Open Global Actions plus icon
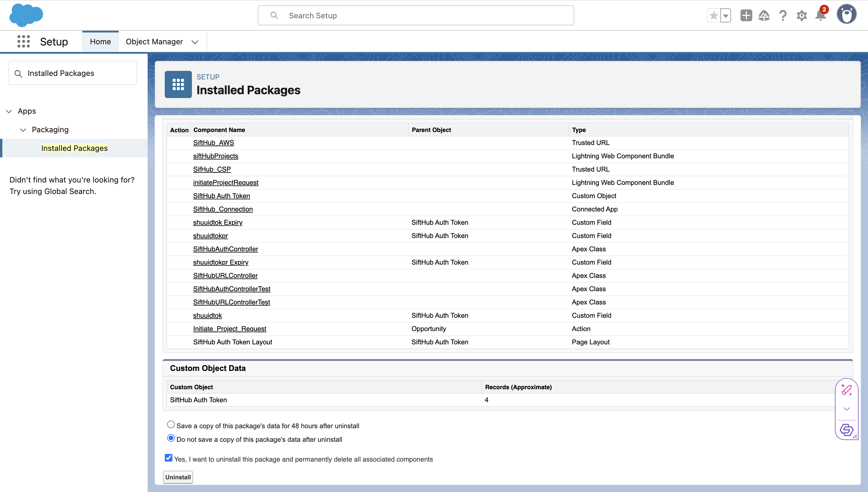The width and height of the screenshot is (868, 492). click(x=746, y=16)
